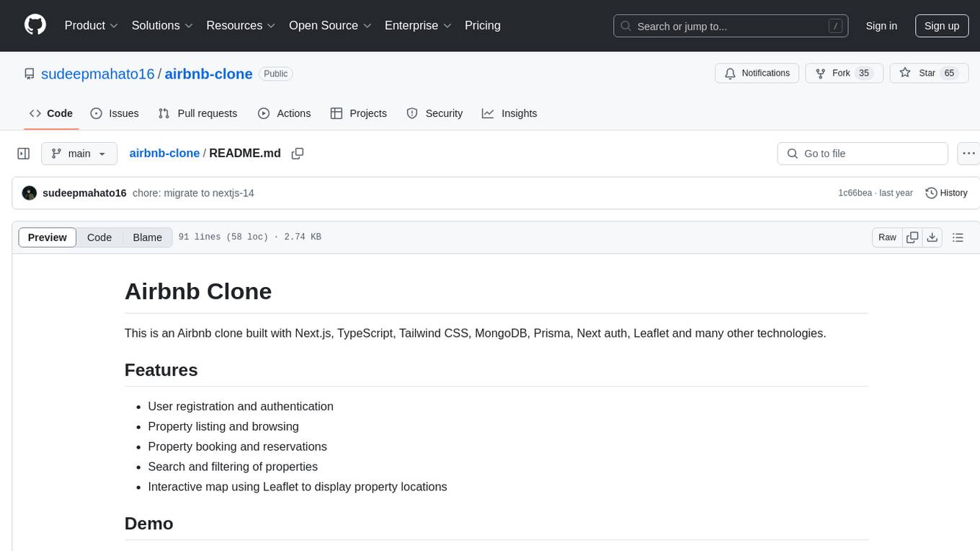This screenshot has height=551, width=980.
Task: Open commit author sudeepmahato16
Action: (84, 193)
